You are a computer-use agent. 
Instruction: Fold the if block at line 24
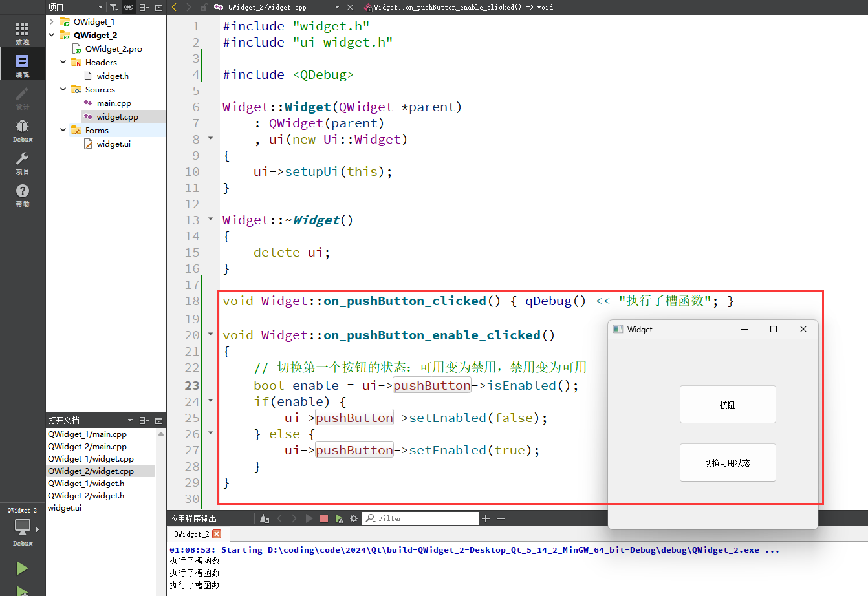(x=210, y=401)
